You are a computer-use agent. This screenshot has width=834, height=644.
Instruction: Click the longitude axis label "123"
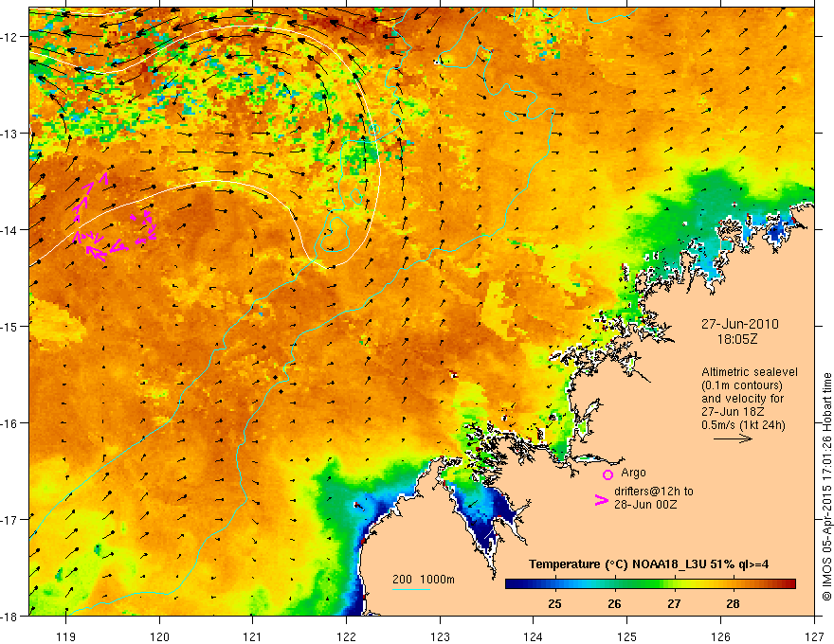tap(440, 636)
